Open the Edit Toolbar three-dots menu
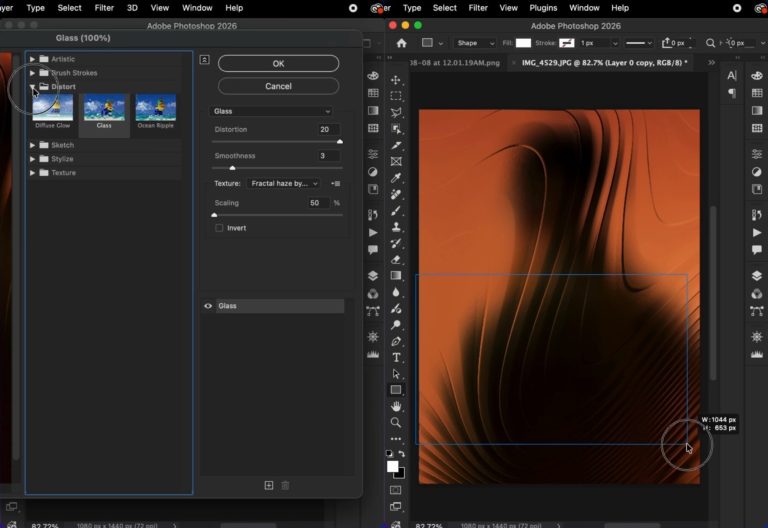 click(x=396, y=439)
